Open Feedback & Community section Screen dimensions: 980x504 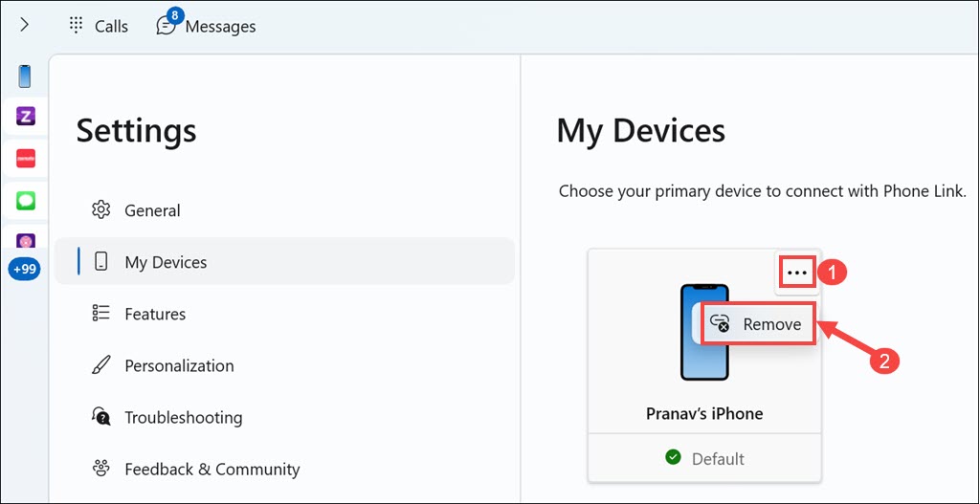(212, 469)
